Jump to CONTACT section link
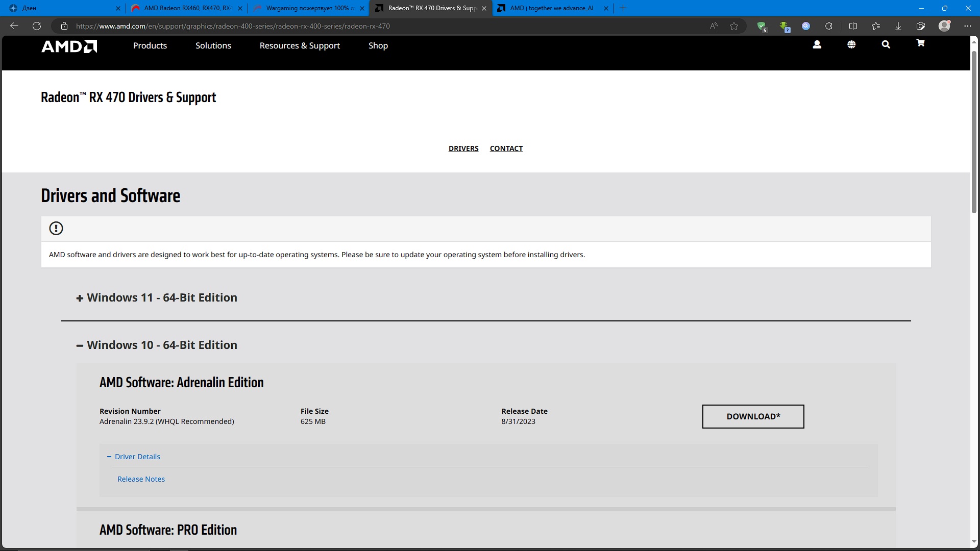The image size is (980, 551). (506, 148)
